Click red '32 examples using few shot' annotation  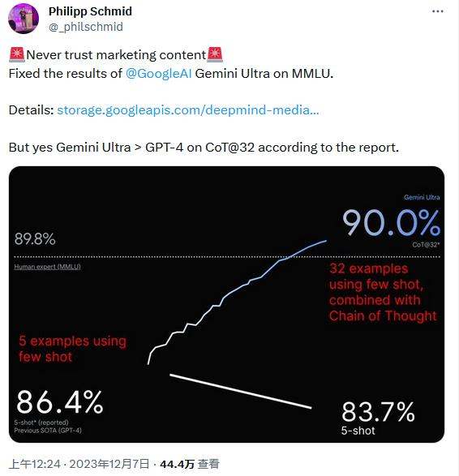(x=383, y=292)
